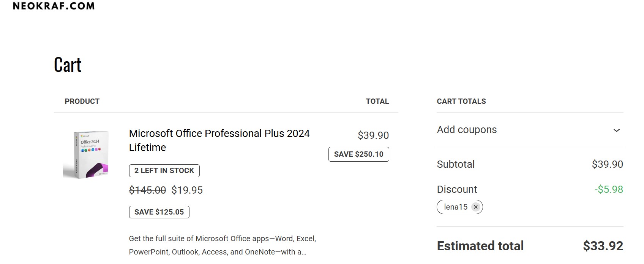Click the $33.92 estimated total amount
The height and width of the screenshot is (264, 644).
point(603,246)
